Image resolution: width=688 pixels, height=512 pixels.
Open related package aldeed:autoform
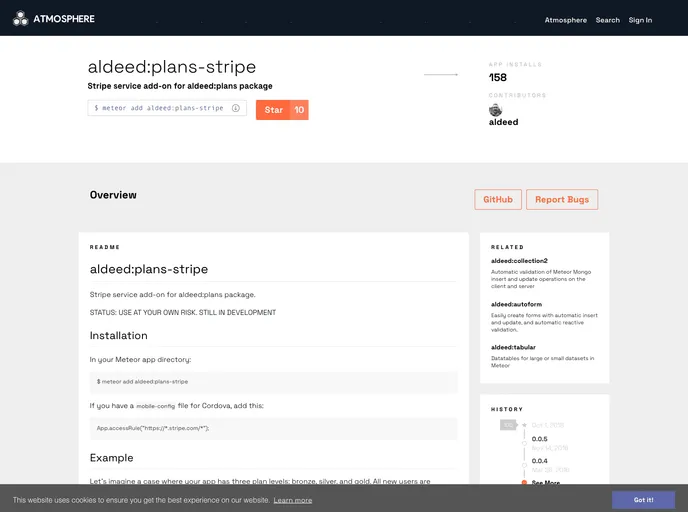click(516, 304)
